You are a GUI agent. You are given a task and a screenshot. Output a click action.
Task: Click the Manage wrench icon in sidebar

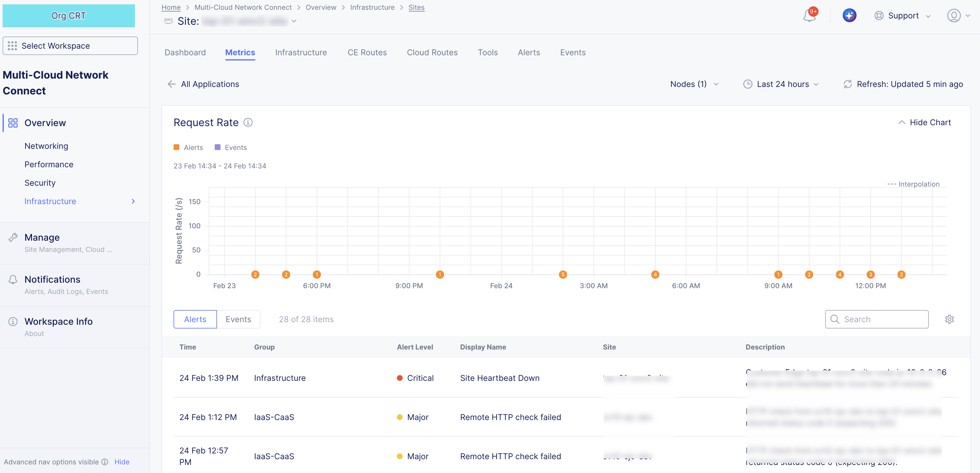(x=13, y=237)
